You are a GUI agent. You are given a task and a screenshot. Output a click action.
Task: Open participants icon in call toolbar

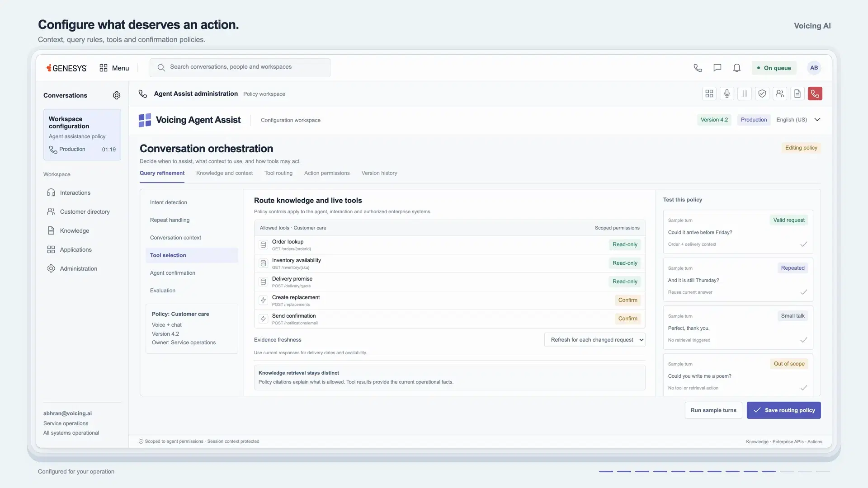780,94
